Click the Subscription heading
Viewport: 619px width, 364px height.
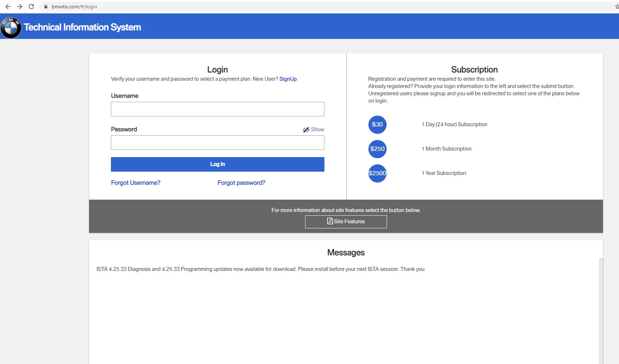tap(475, 69)
